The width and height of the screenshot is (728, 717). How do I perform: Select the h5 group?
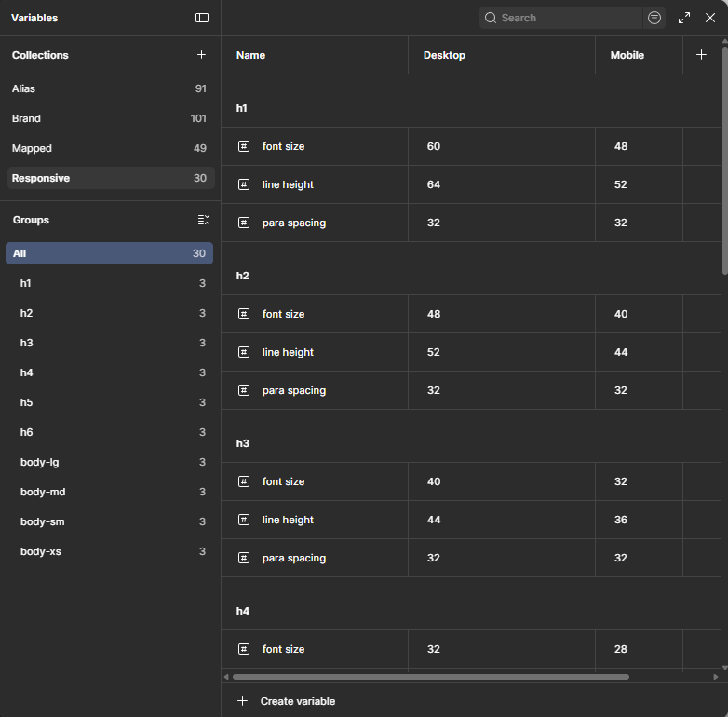(x=110, y=402)
